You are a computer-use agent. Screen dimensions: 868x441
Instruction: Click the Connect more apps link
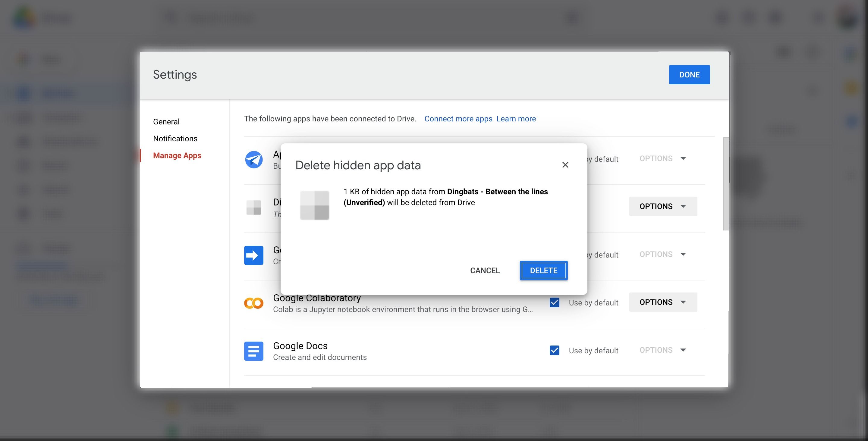point(458,119)
